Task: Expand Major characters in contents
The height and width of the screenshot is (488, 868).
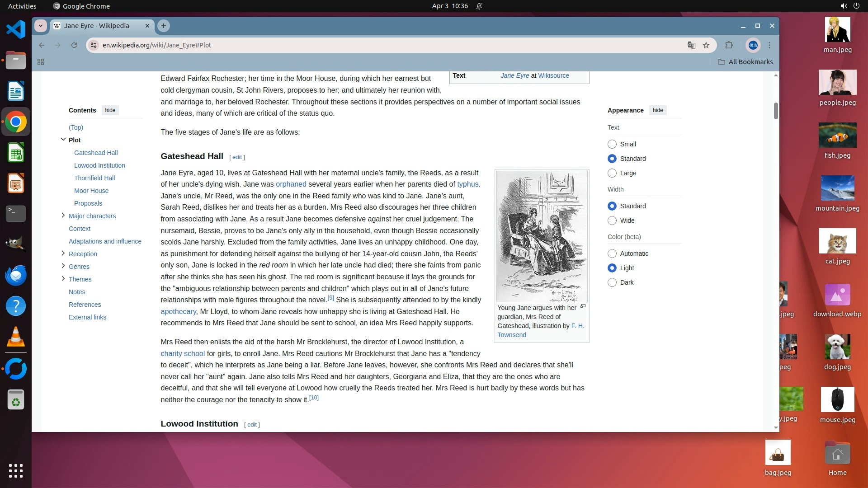Action: 63,216
